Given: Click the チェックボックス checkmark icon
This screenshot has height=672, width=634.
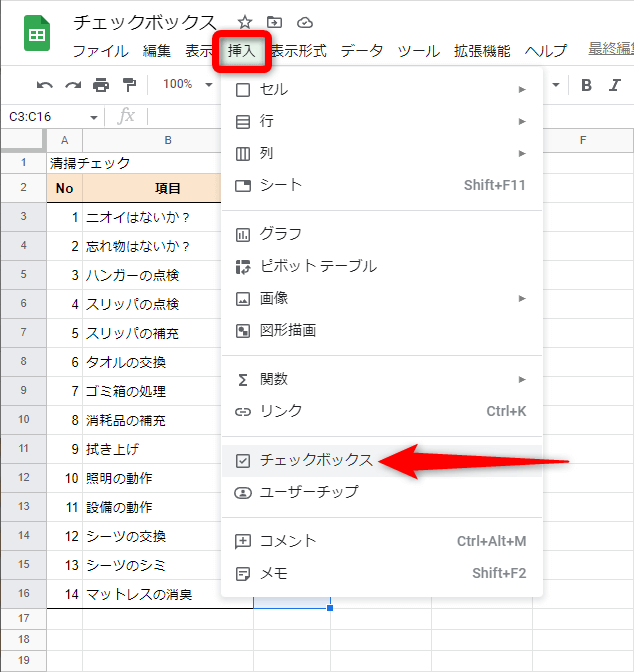Looking at the screenshot, I should click(243, 461).
